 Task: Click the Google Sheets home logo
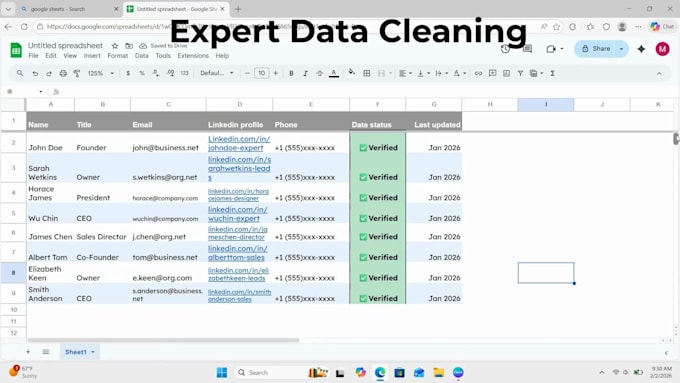click(x=16, y=50)
